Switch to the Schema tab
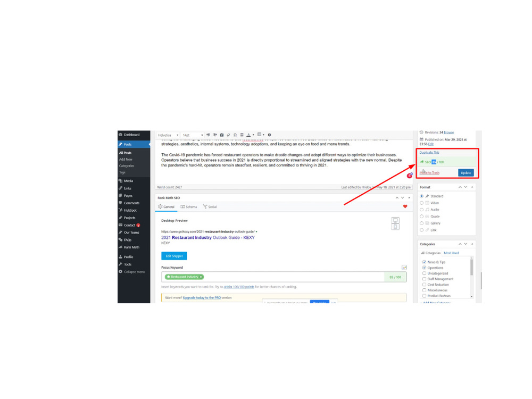 (x=189, y=206)
